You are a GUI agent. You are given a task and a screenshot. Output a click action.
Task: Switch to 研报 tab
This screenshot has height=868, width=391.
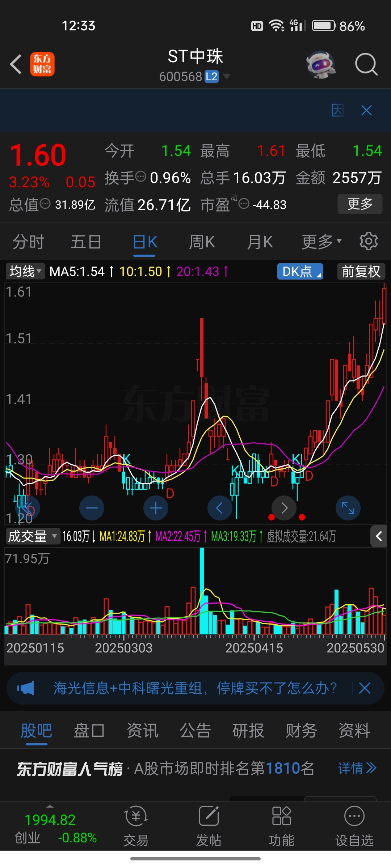(x=248, y=731)
